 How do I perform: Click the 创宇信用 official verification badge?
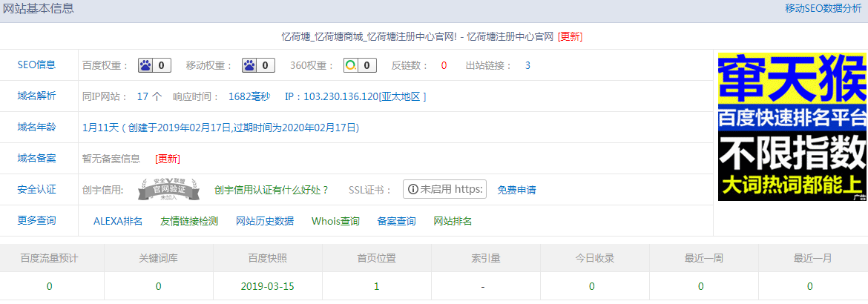[168, 190]
